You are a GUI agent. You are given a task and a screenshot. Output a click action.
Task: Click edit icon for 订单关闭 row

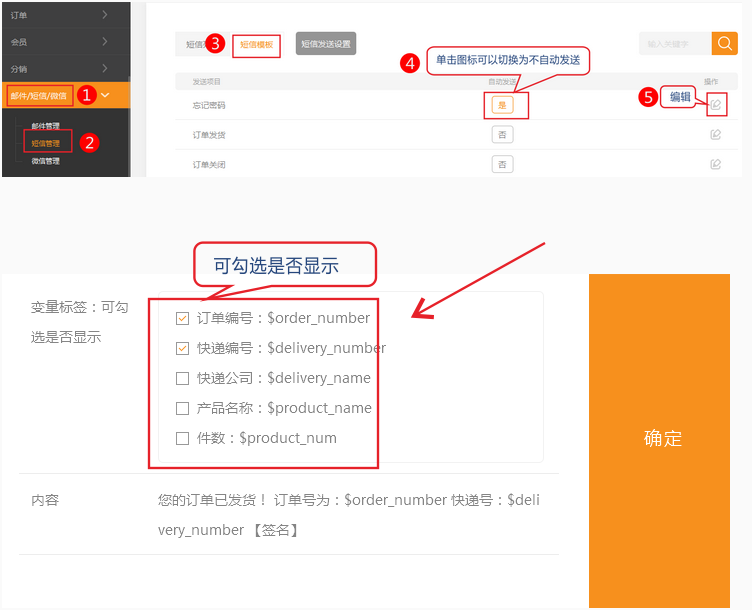coord(715,164)
